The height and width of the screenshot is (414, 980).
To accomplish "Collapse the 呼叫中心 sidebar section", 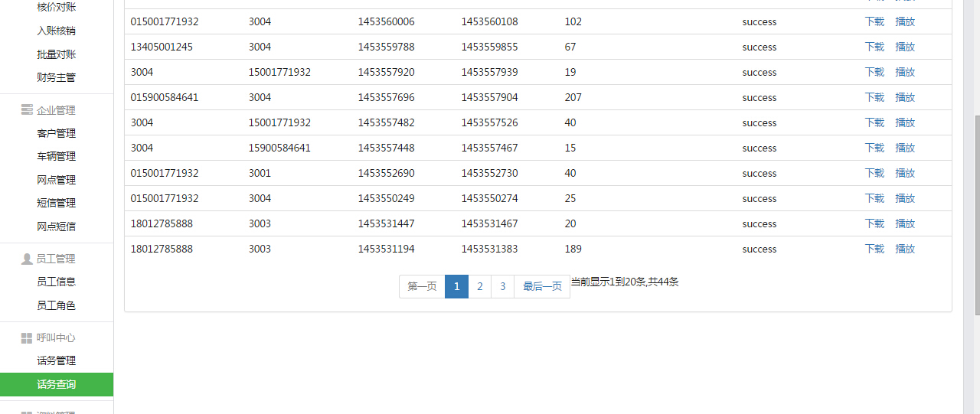I will pyautogui.click(x=56, y=337).
